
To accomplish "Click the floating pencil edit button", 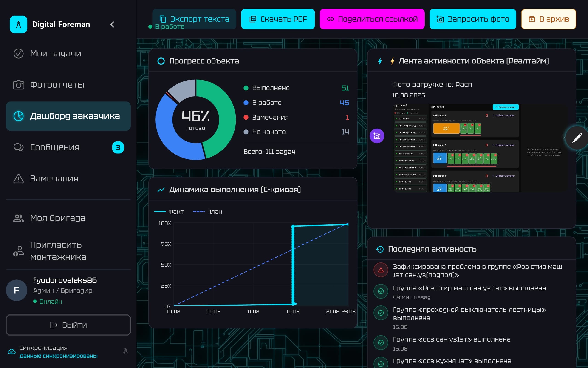I will tap(577, 138).
